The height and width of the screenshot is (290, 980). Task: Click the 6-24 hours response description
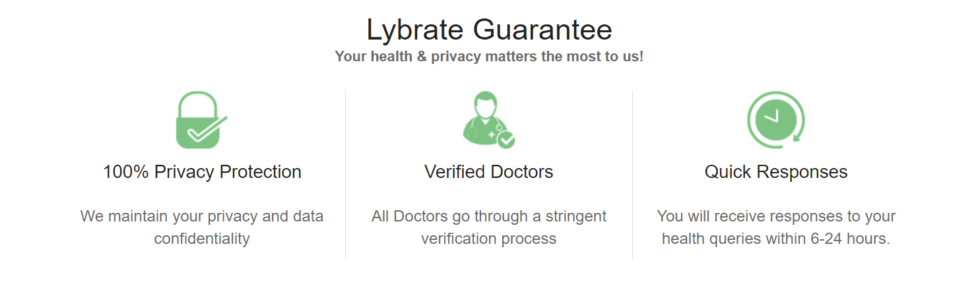coord(776,227)
